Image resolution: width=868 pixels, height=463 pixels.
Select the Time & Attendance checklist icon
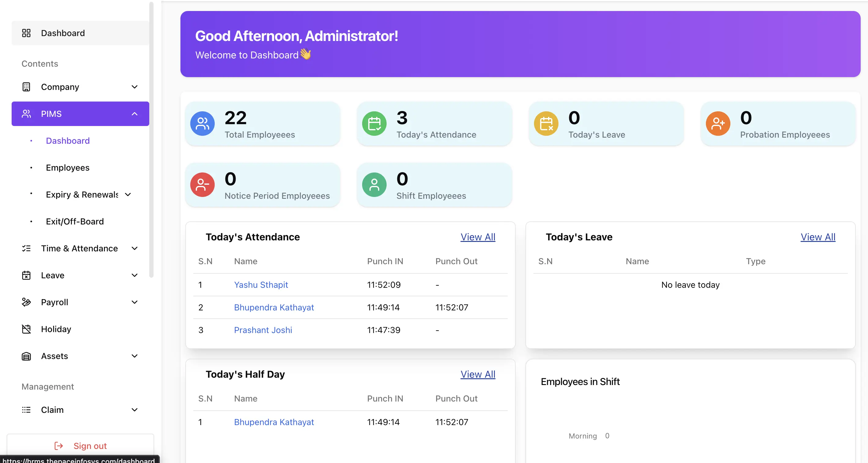pyautogui.click(x=26, y=248)
